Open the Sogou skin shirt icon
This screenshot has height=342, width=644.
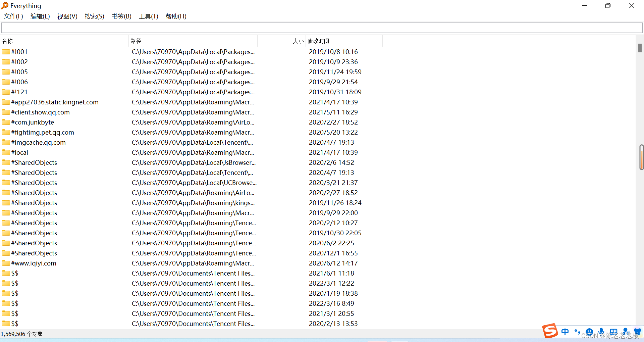click(x=638, y=332)
